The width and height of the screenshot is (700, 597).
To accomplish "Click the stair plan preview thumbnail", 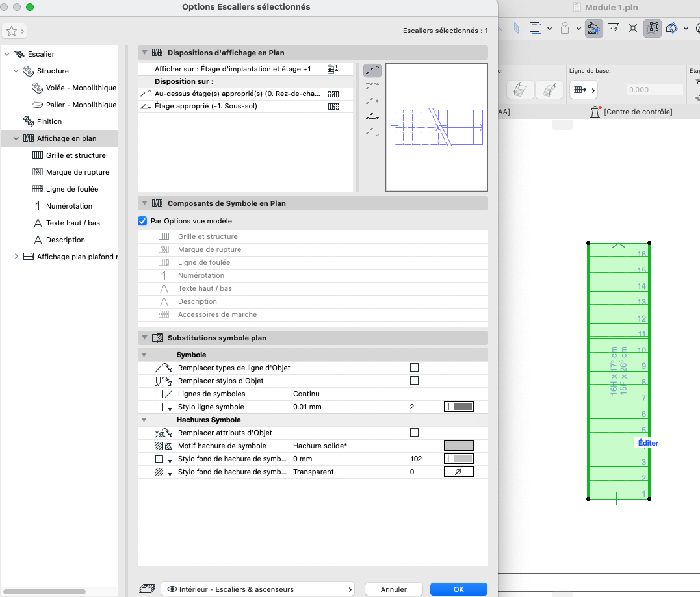I will [437, 127].
